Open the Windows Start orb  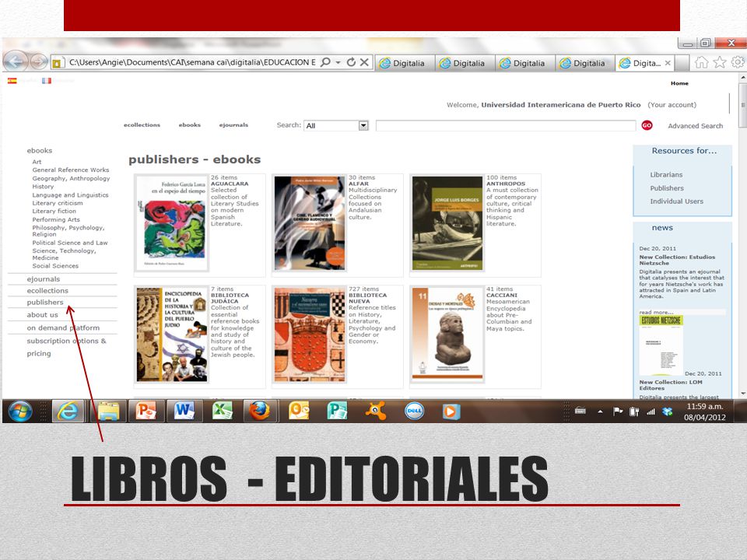coord(20,411)
